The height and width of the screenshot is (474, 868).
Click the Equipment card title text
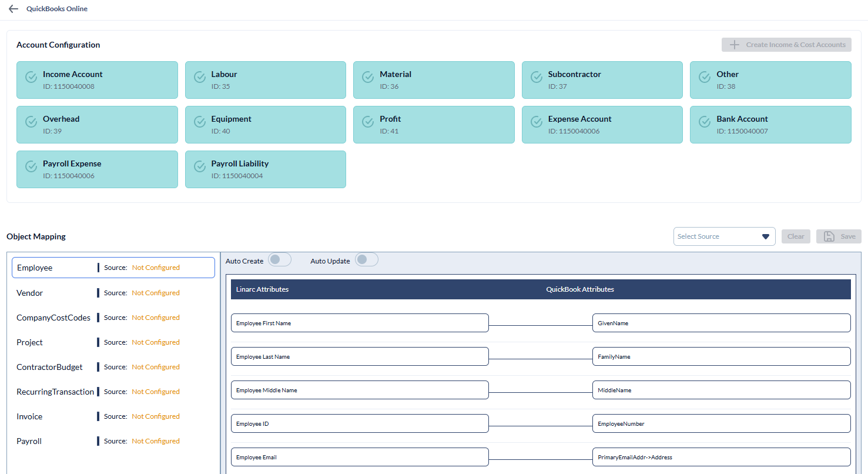[231, 119]
